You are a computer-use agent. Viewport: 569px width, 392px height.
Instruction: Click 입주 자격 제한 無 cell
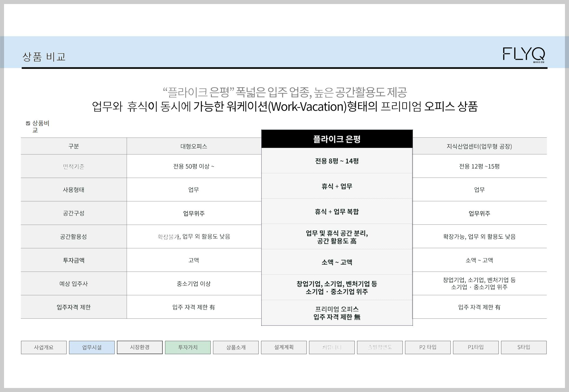pos(337,313)
